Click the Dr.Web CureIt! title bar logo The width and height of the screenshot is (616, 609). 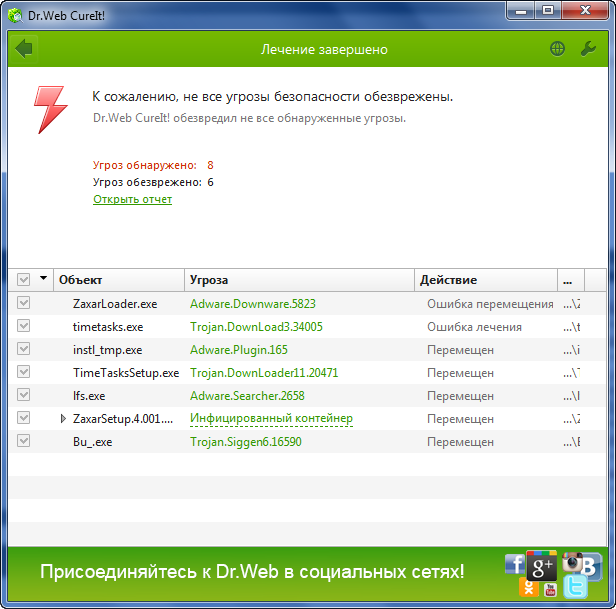coord(15,15)
